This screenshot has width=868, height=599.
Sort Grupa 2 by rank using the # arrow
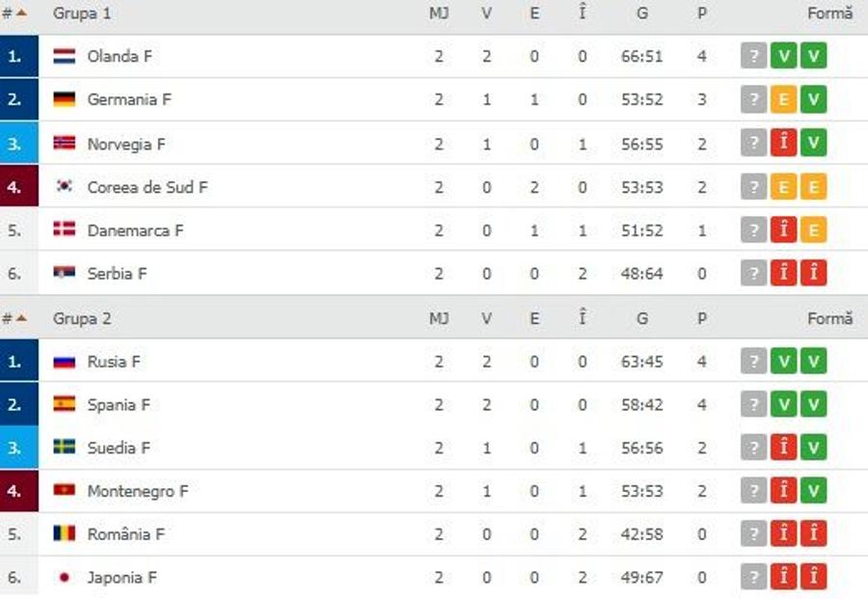14,318
